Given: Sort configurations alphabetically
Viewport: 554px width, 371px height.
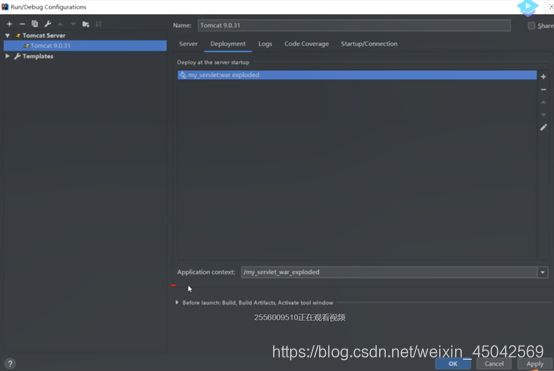Looking at the screenshot, I should 99,24.
